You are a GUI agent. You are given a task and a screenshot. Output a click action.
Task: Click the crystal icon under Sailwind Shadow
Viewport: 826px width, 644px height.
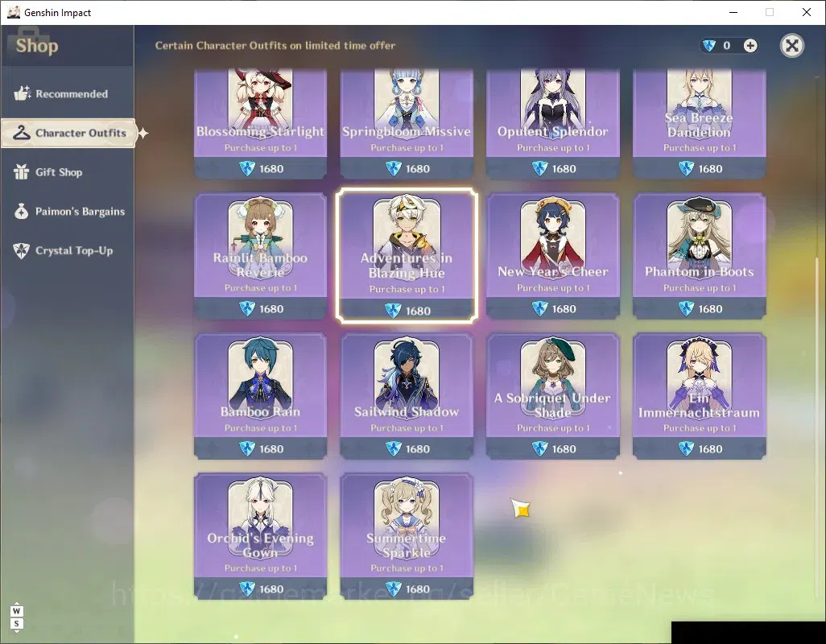pos(394,448)
